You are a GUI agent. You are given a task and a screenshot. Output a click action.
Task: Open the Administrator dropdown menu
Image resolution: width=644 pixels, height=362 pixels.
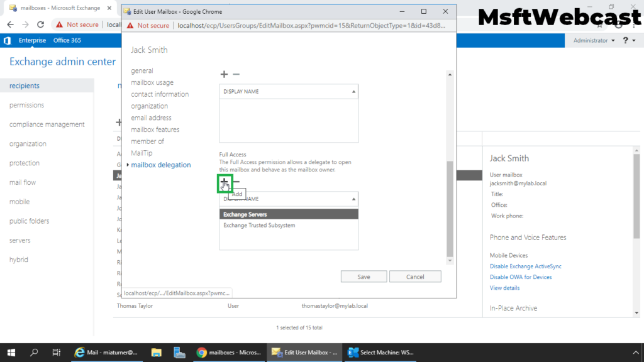(x=594, y=40)
